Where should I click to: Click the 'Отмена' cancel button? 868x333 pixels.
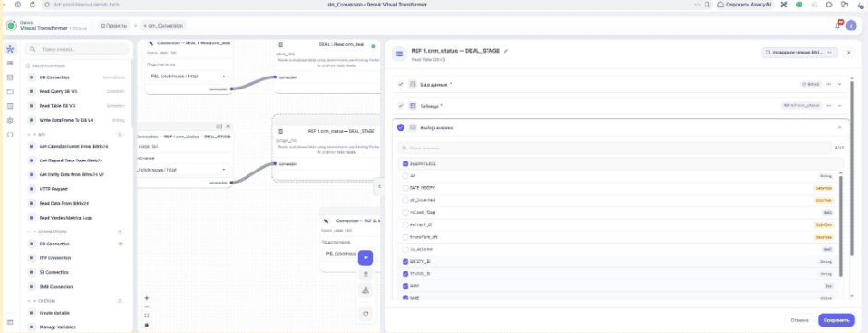[800, 320]
